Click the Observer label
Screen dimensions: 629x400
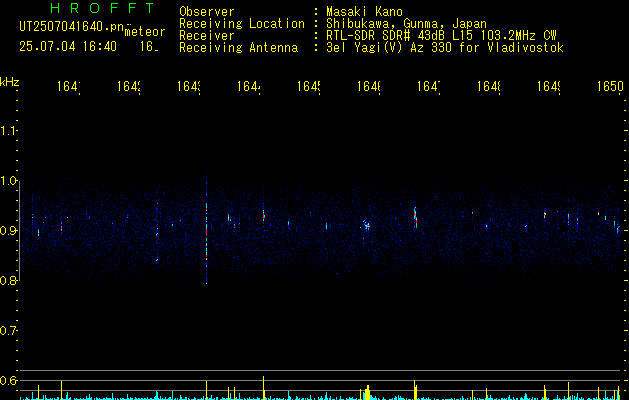point(207,12)
